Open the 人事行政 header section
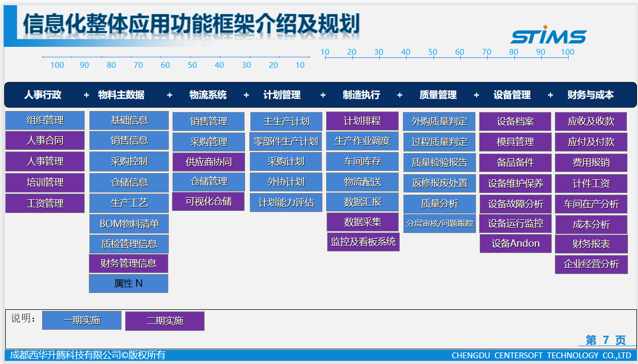638x364 pixels. coord(43,95)
